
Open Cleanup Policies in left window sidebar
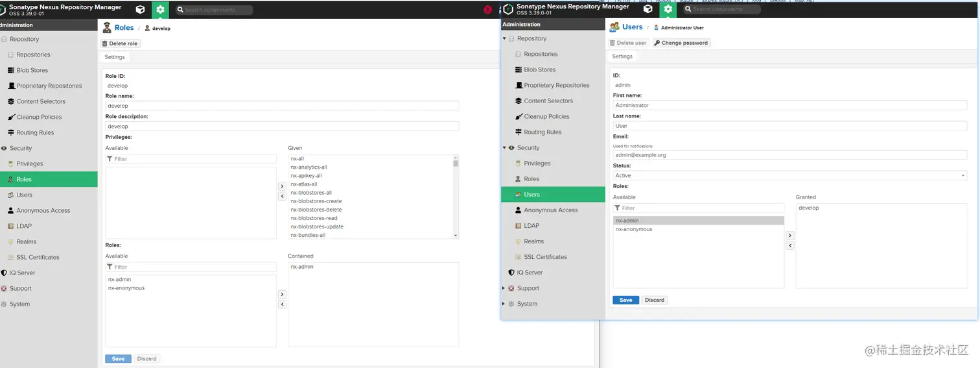pos(39,117)
